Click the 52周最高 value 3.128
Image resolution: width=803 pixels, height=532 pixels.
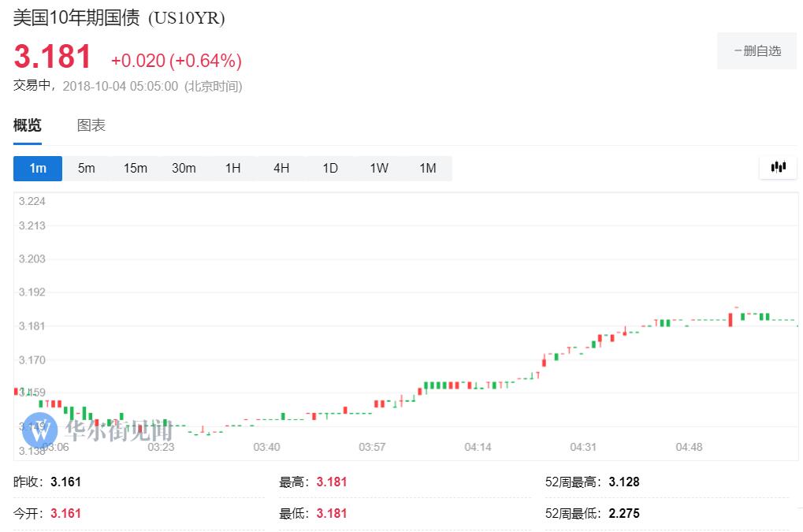623,482
